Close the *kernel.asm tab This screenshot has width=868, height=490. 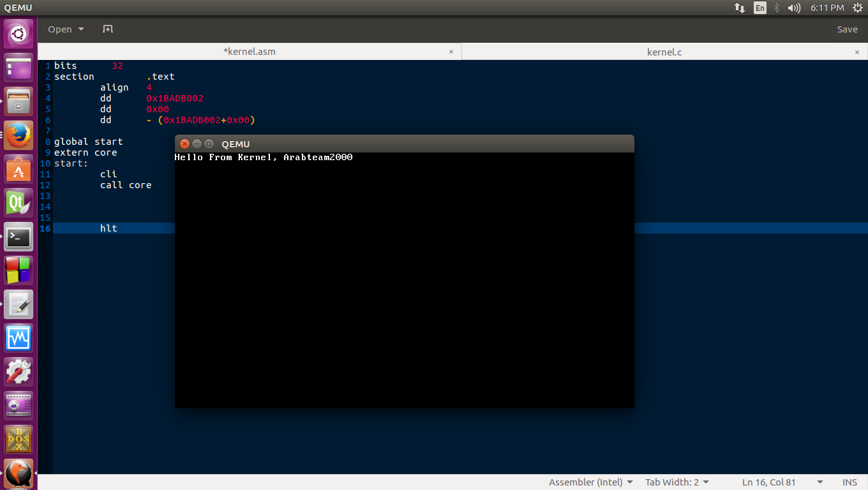pyautogui.click(x=451, y=52)
